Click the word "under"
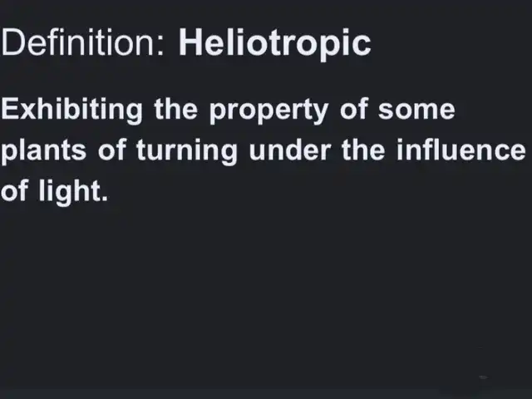 coord(290,150)
